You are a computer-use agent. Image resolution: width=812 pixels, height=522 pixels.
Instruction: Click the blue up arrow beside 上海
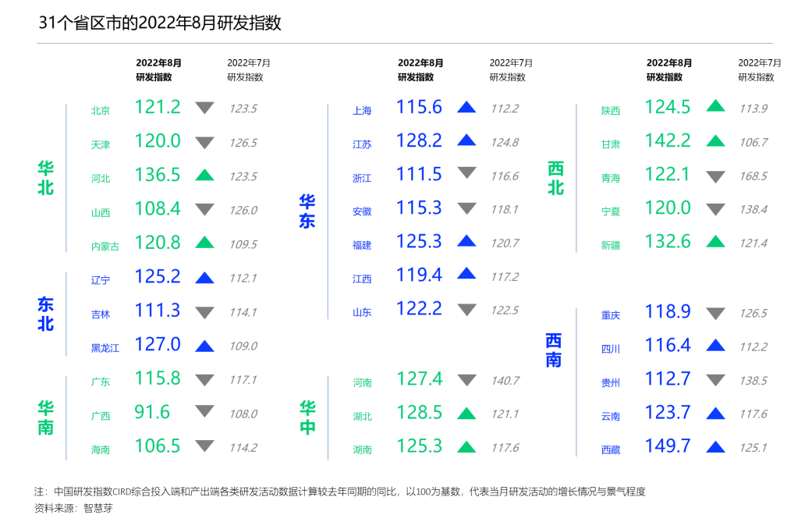[466, 107]
